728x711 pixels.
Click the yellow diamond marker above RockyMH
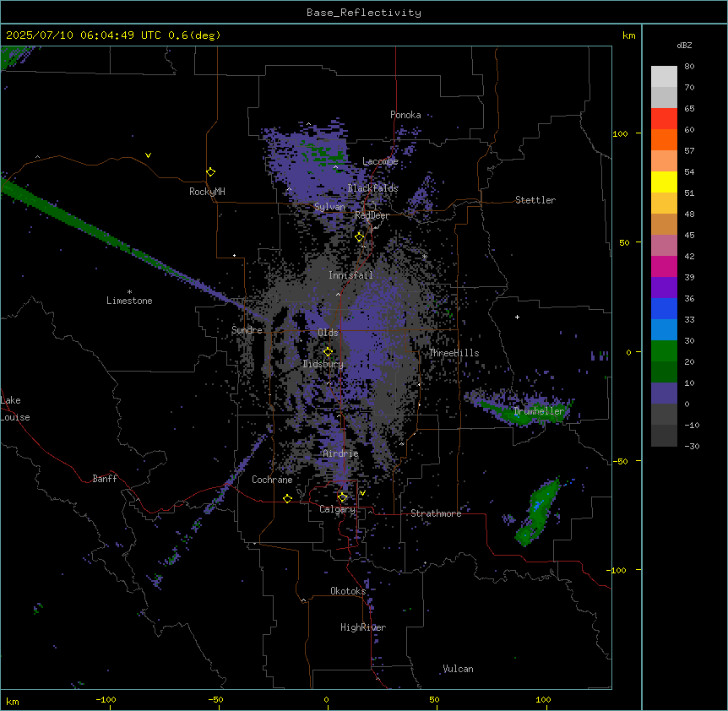[210, 172]
